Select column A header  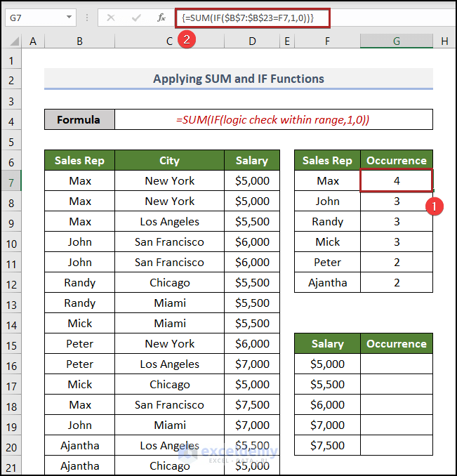point(33,41)
